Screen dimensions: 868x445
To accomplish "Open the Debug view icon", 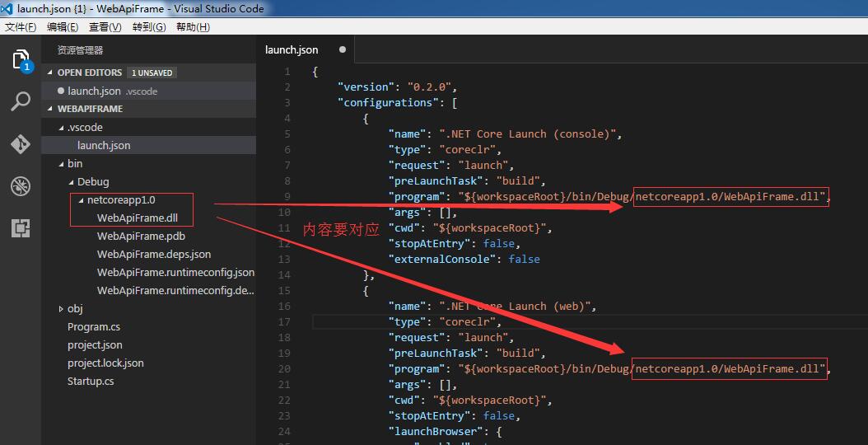I will coord(21,186).
